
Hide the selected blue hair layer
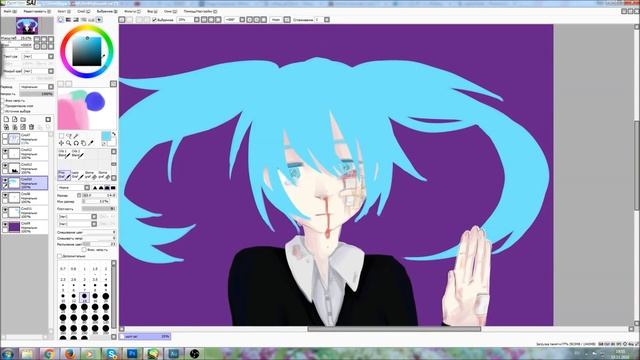click(5, 180)
